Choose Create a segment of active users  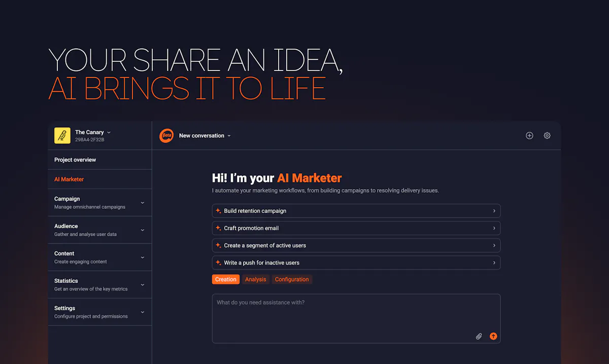tap(356, 245)
